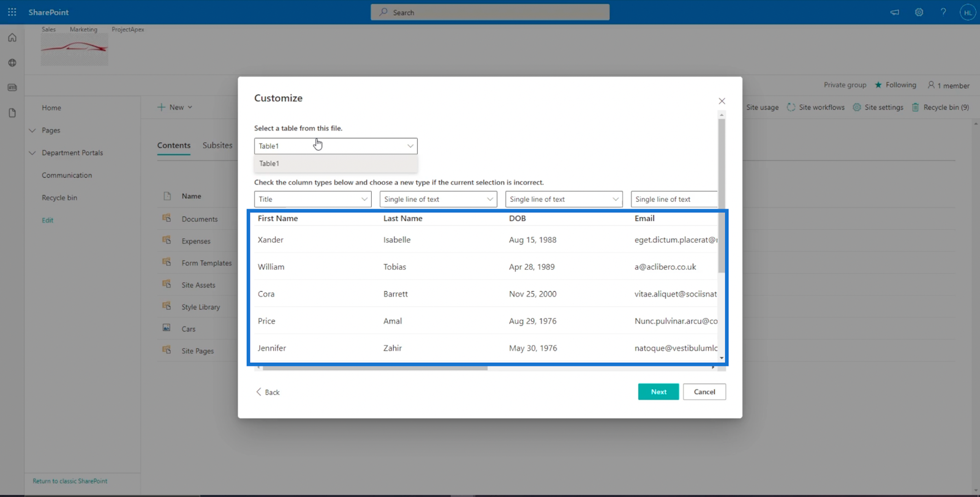This screenshot has width=980, height=497.
Task: Open the SharePoint app launcher waffle
Action: click(12, 12)
